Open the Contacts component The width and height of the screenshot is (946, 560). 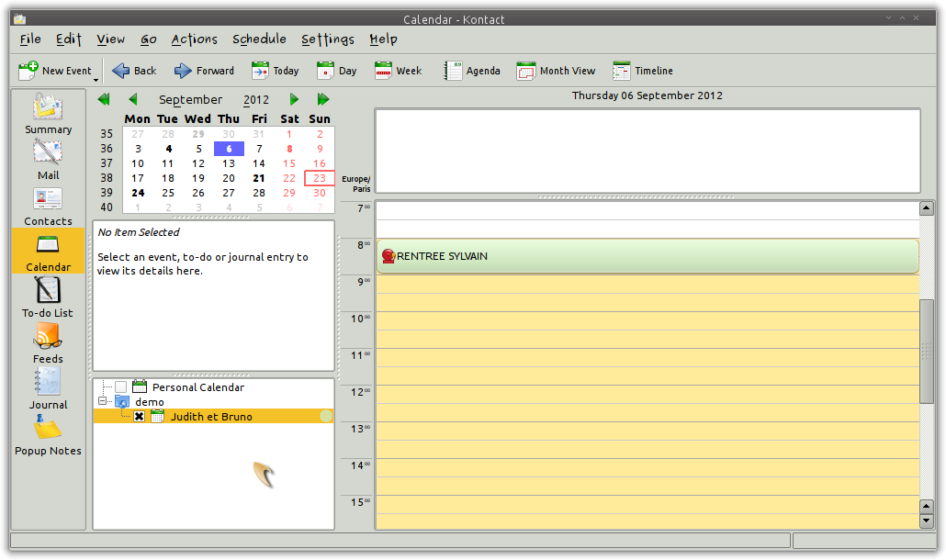click(49, 206)
